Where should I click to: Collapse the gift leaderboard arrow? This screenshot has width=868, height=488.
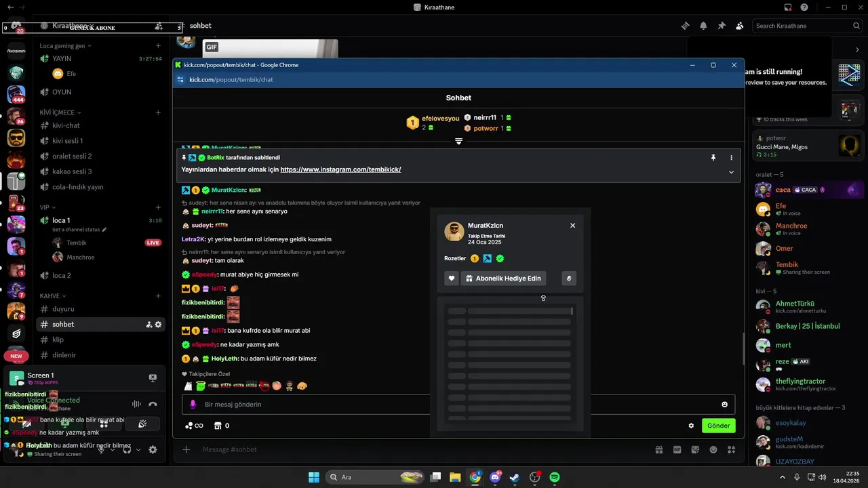(x=458, y=141)
